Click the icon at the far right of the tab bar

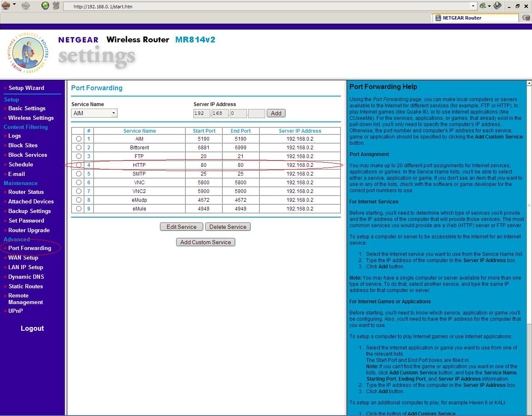526,18
